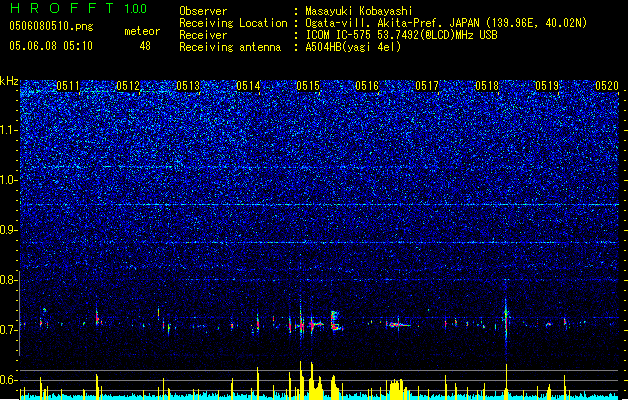Click the date stamp 05.06.08 05:10
This screenshot has height=400, width=629.
51,46
